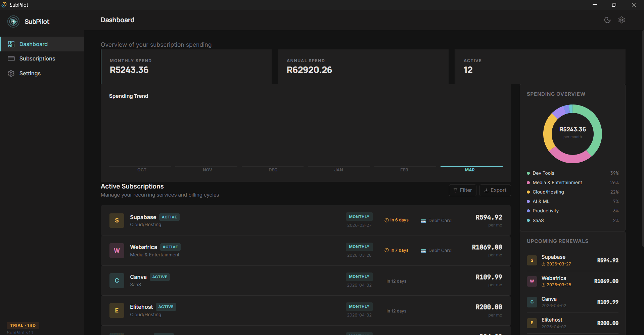The width and height of the screenshot is (644, 335).
Task: Click the renewal alert clock icon for Webafrica
Action: (386, 250)
